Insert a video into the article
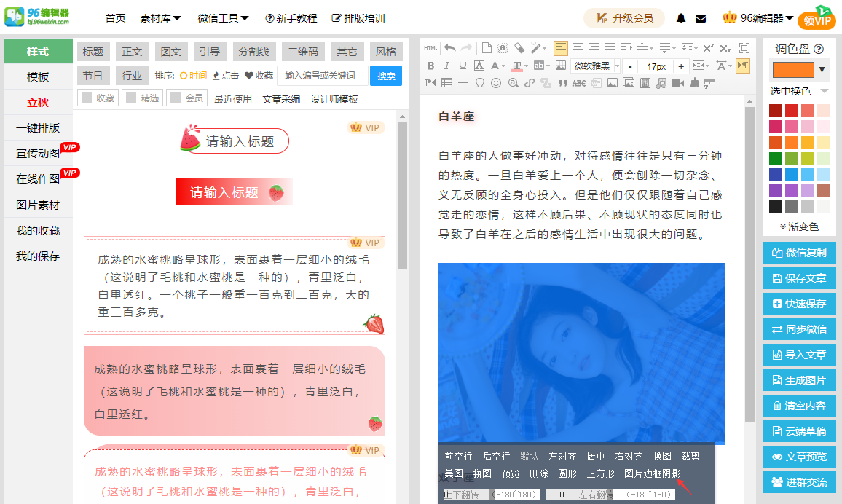842x504 pixels. (677, 83)
